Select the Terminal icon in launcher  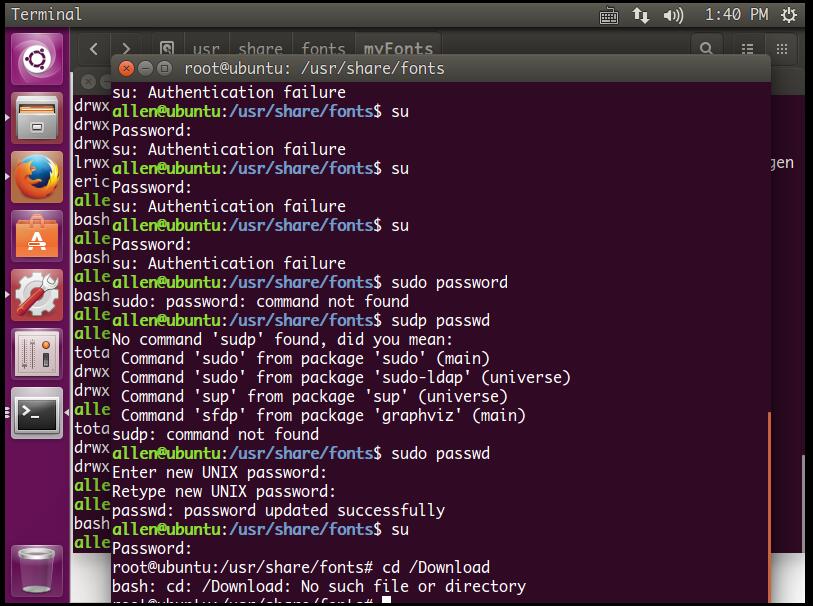coord(37,412)
